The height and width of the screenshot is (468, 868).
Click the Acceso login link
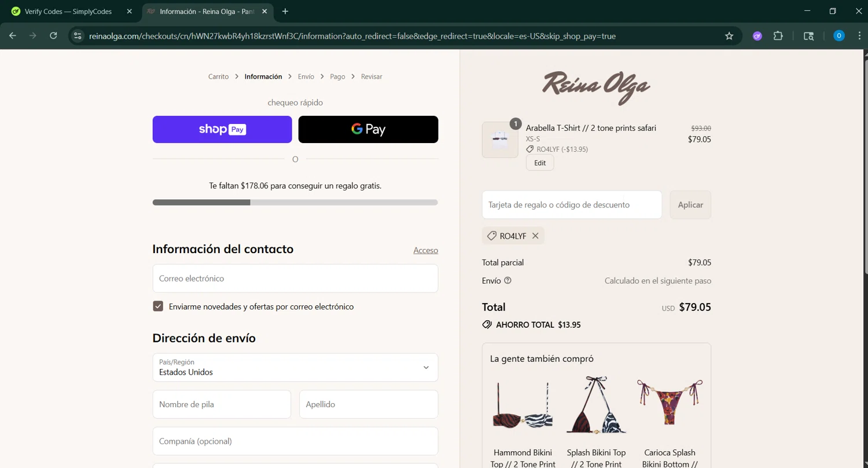pyautogui.click(x=425, y=250)
